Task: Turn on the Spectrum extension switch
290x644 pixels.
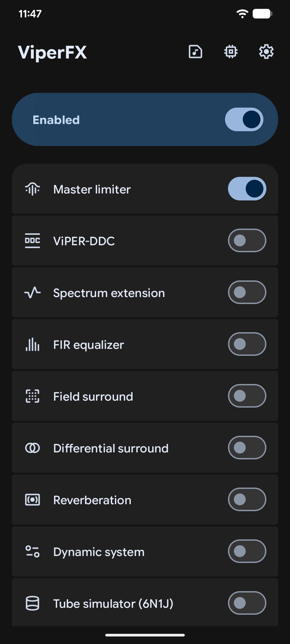Action: click(x=247, y=292)
